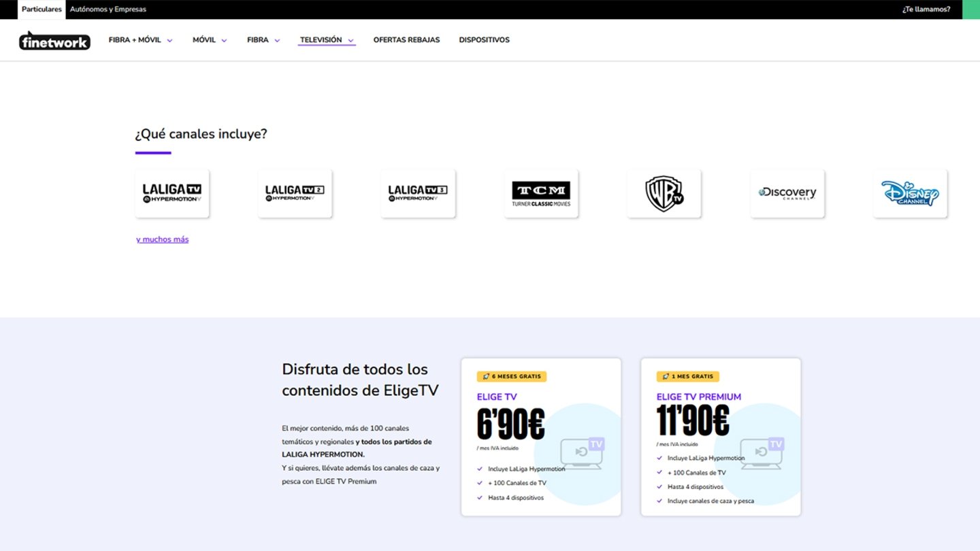Viewport: 980px width, 551px height.
Task: Click 'Hasta 4 dispositivos' in Premium card
Action: pyautogui.click(x=696, y=487)
